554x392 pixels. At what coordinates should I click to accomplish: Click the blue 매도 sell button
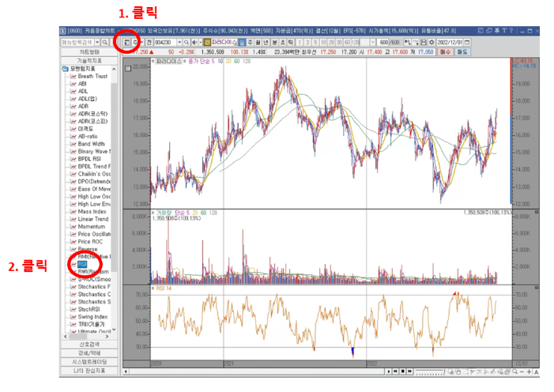point(462,52)
